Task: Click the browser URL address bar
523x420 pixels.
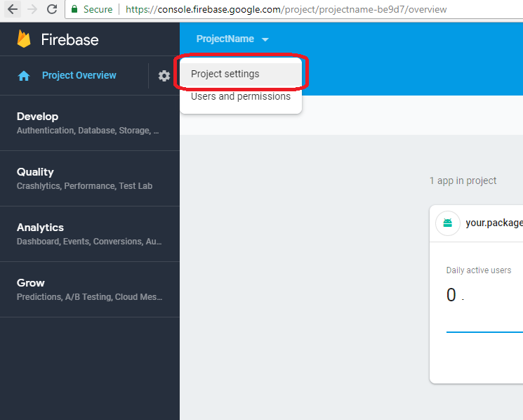Action: pos(316,10)
